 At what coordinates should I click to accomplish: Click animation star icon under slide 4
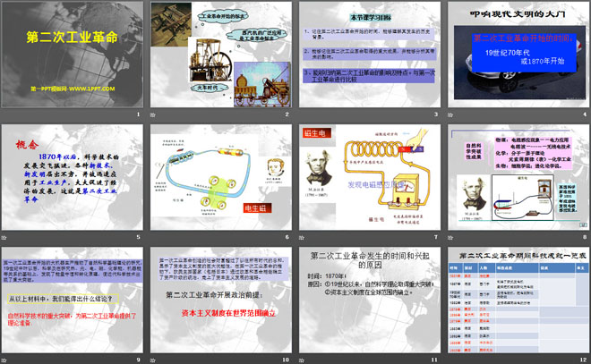[x=450, y=114]
